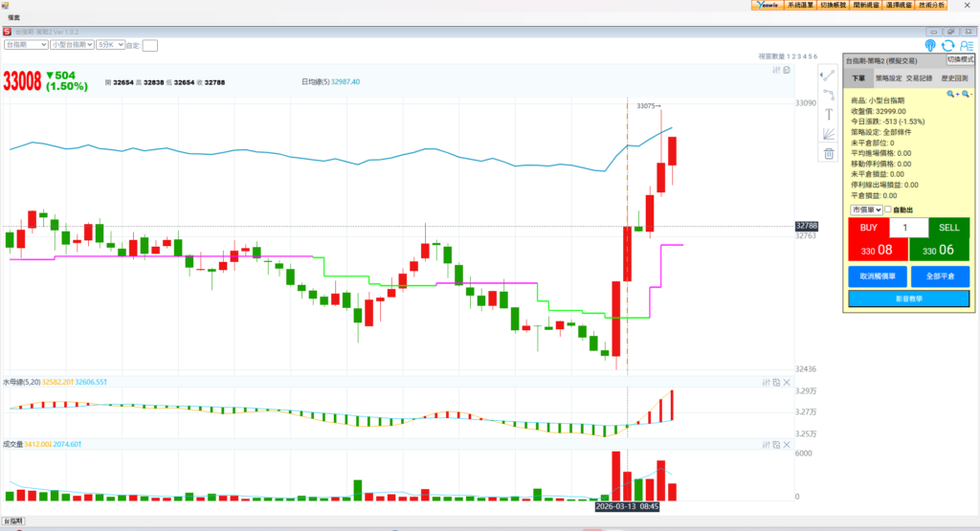
Task: Enable the 自動出 checkbox
Action: click(888, 210)
